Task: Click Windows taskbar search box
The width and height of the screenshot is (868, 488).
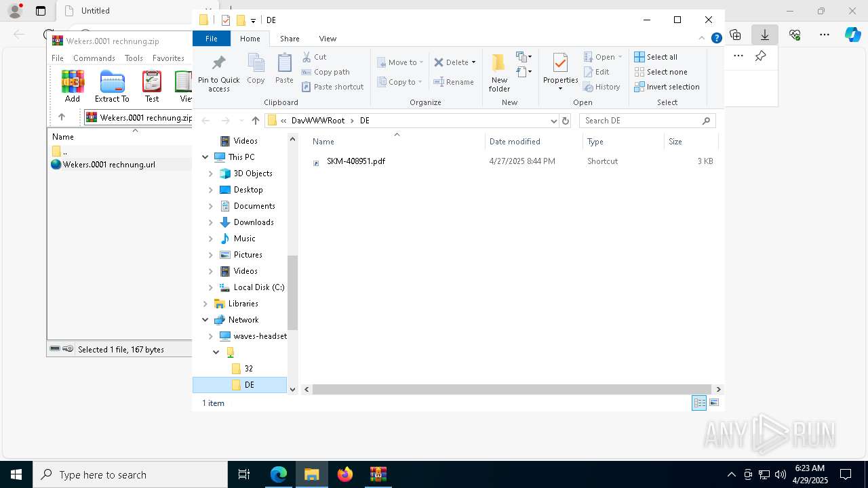Action: [130, 474]
